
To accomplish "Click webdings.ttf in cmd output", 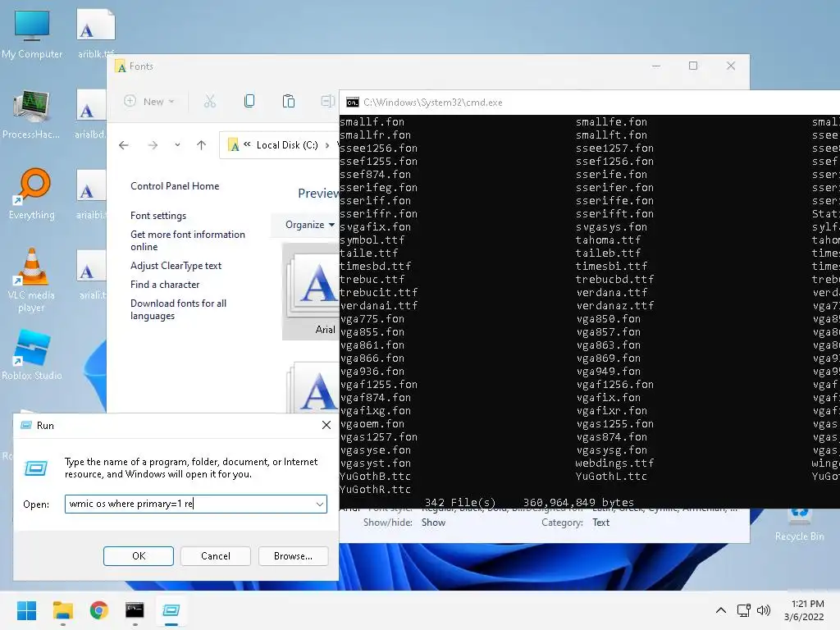I will point(614,463).
